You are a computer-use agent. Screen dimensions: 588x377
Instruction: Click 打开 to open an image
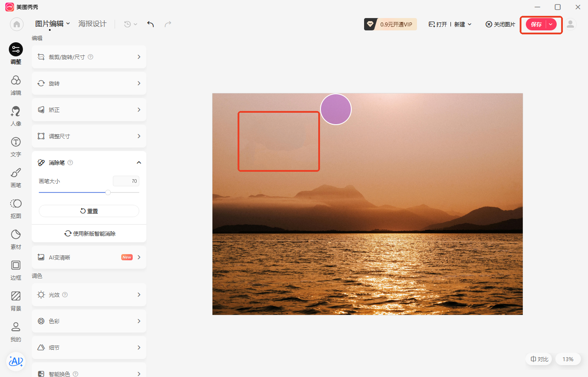[x=438, y=24]
